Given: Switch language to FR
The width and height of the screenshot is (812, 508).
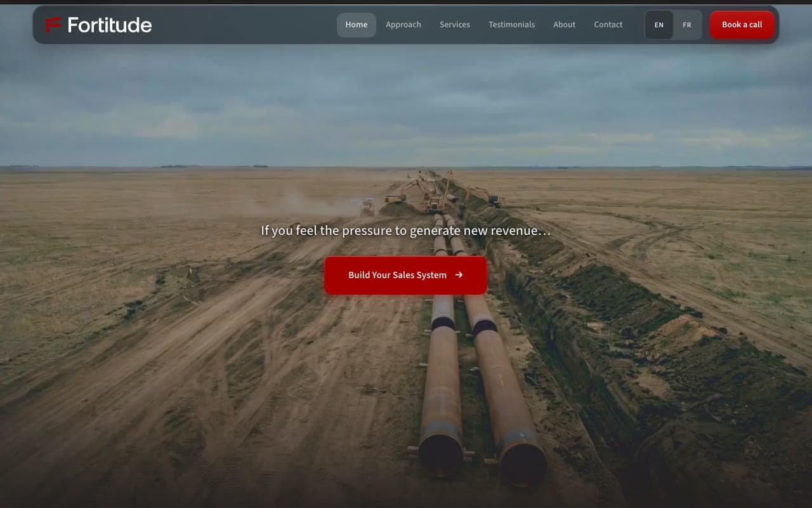Looking at the screenshot, I should click(x=687, y=25).
